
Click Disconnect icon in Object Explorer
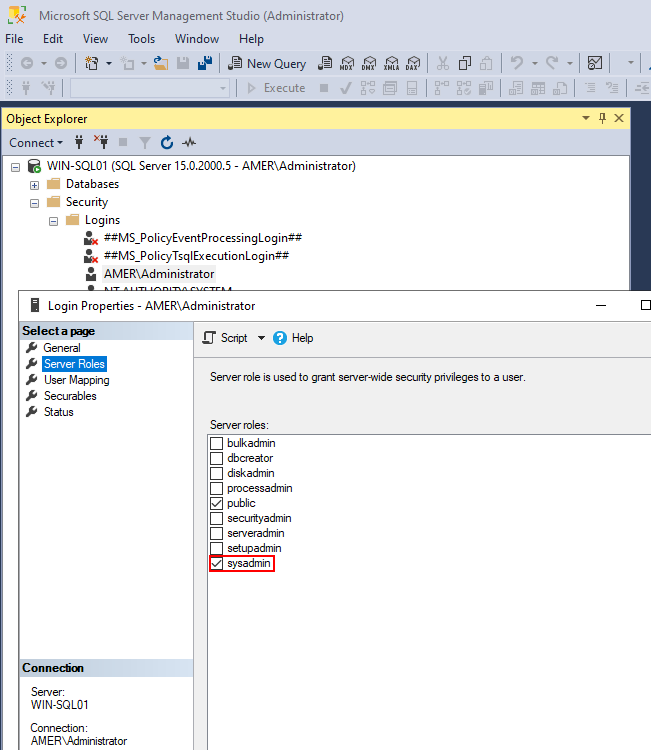coord(100,143)
